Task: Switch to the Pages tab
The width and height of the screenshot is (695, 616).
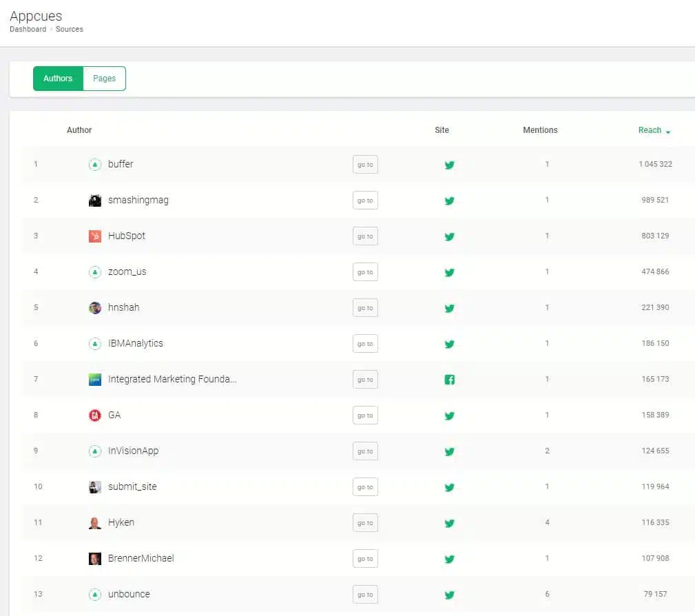Action: pyautogui.click(x=104, y=79)
